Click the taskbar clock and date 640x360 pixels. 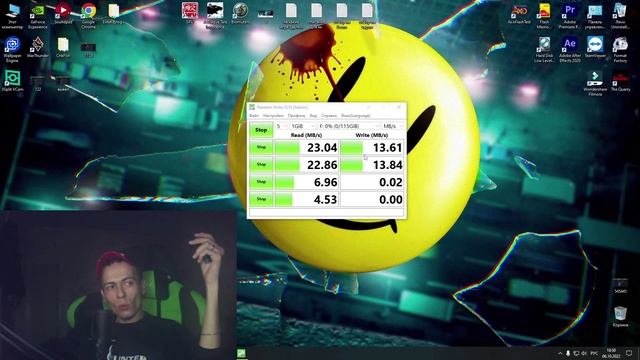611,353
